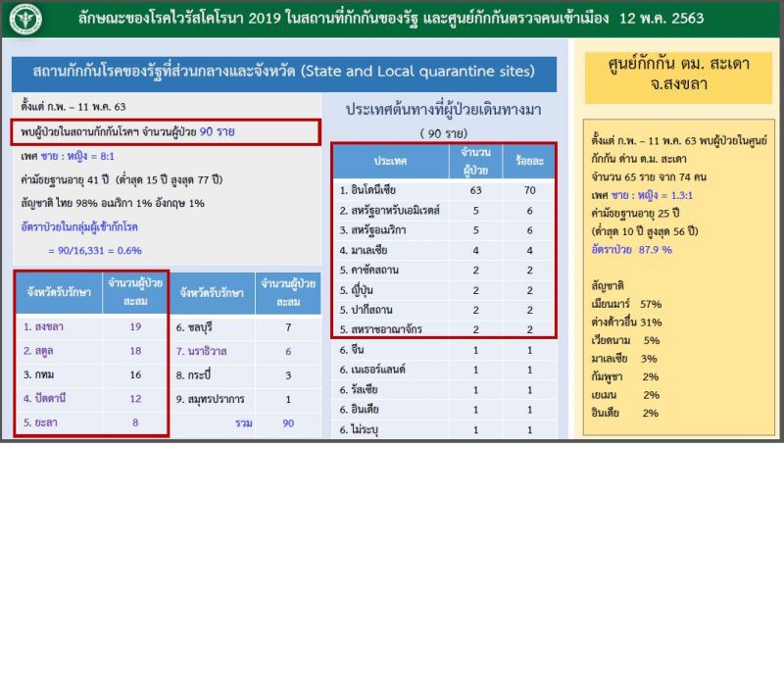Select country row '6. เนเธอร์แลนด์'
The width and height of the screenshot is (784, 697).
pyautogui.click(x=444, y=370)
